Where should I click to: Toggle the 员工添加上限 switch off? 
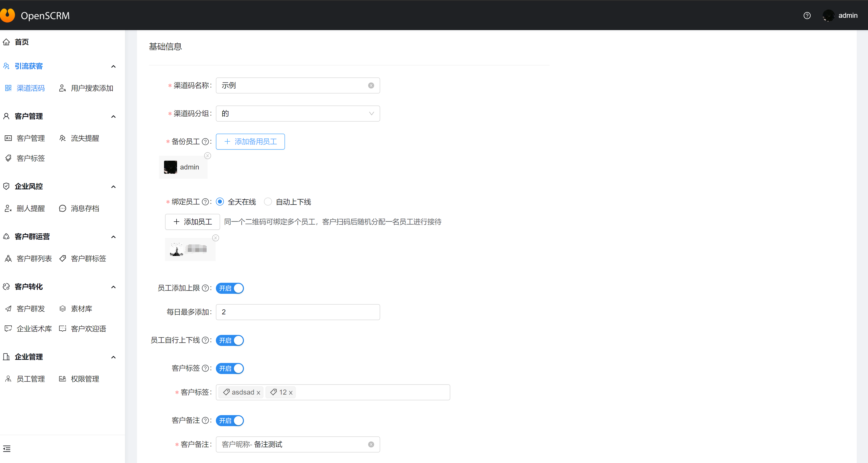click(230, 288)
